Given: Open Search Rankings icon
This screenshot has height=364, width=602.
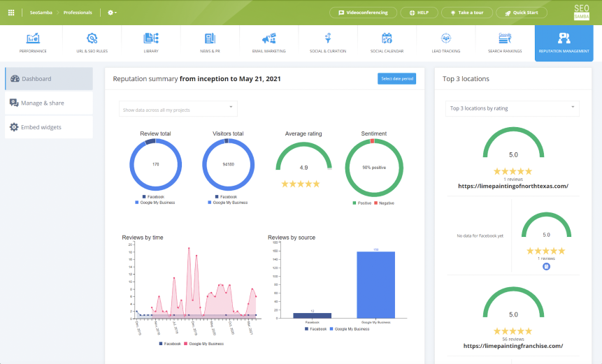Looking at the screenshot, I should 505,38.
